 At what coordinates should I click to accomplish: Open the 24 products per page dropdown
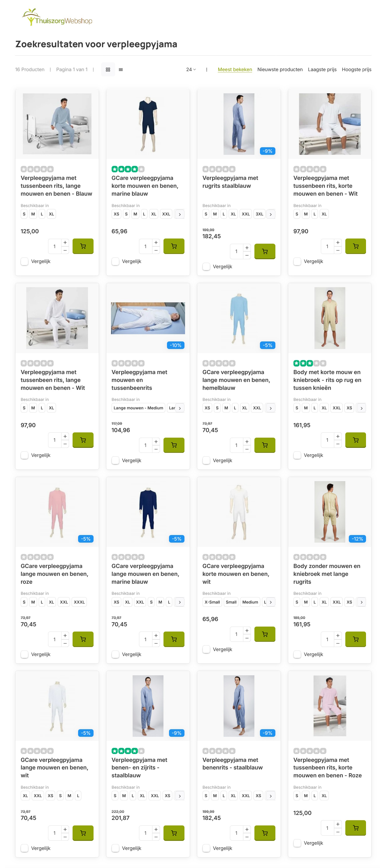191,69
